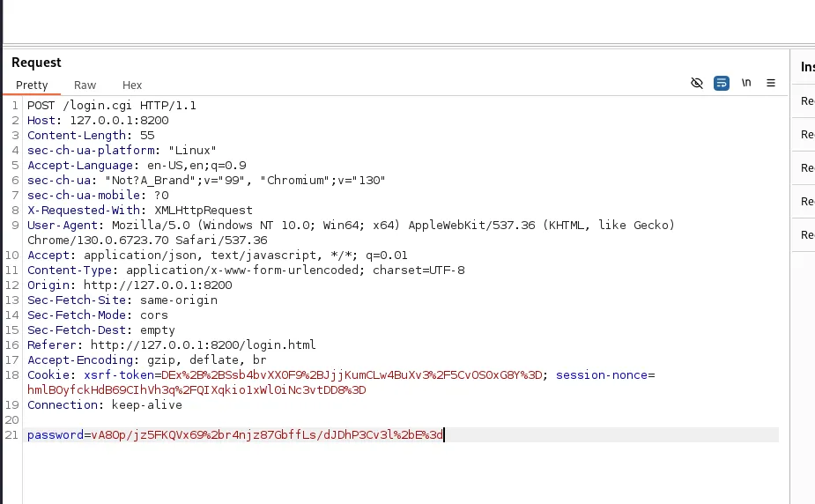Toggle the blue word wrap icon
The height and width of the screenshot is (504, 815).
[722, 83]
